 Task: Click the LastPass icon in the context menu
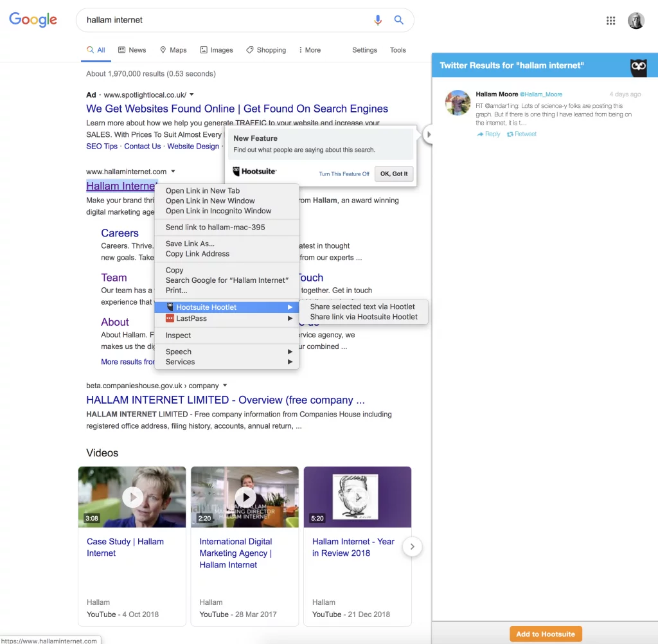click(170, 318)
